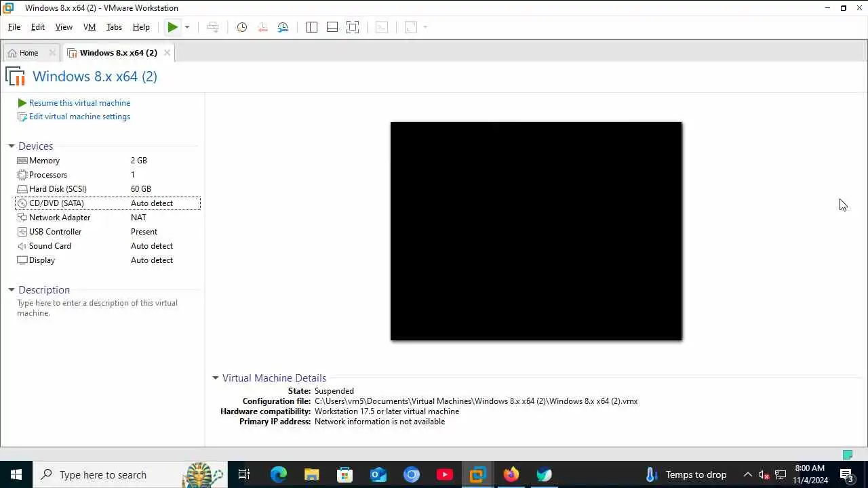The image size is (868, 488).
Task: Open the Windows Start menu
Action: tap(16, 474)
